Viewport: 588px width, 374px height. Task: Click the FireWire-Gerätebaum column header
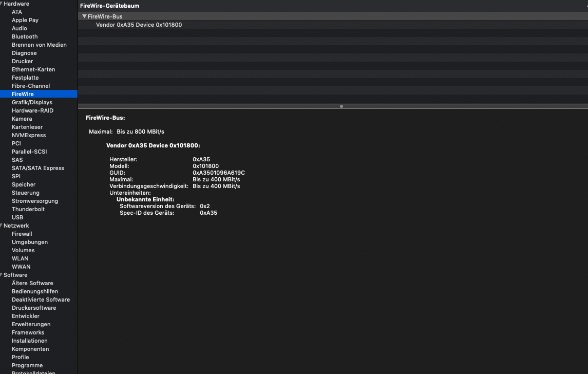coord(110,6)
